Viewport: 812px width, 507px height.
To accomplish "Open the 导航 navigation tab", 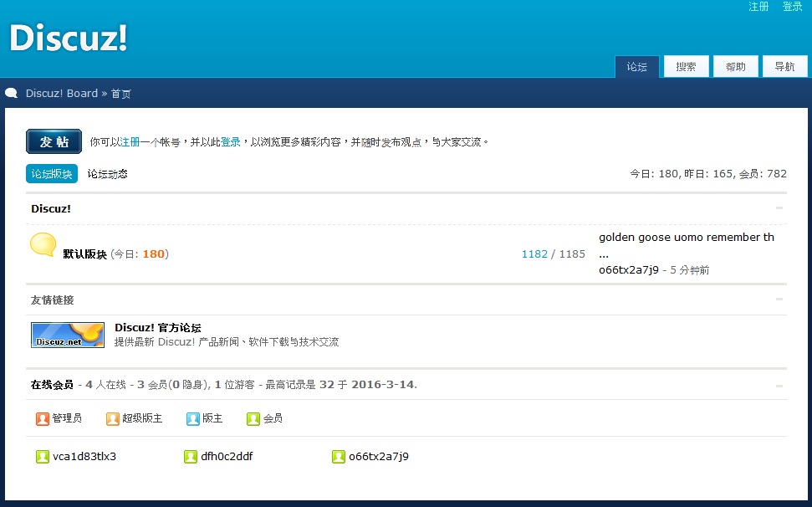I will click(x=784, y=66).
